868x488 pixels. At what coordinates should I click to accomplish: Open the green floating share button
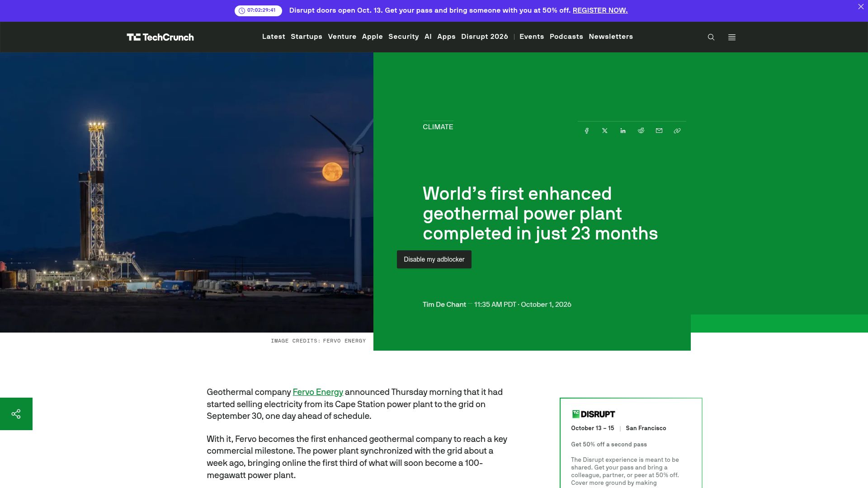(16, 414)
